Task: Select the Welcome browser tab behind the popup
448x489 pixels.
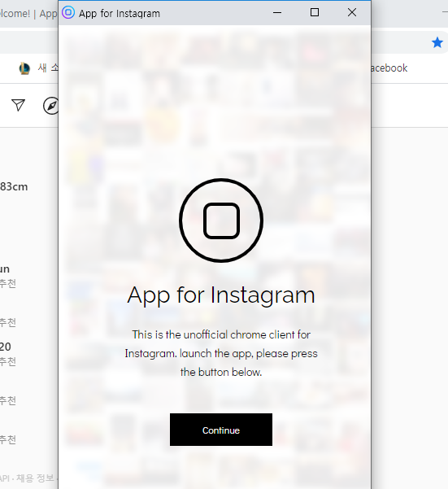Action: 28,14
